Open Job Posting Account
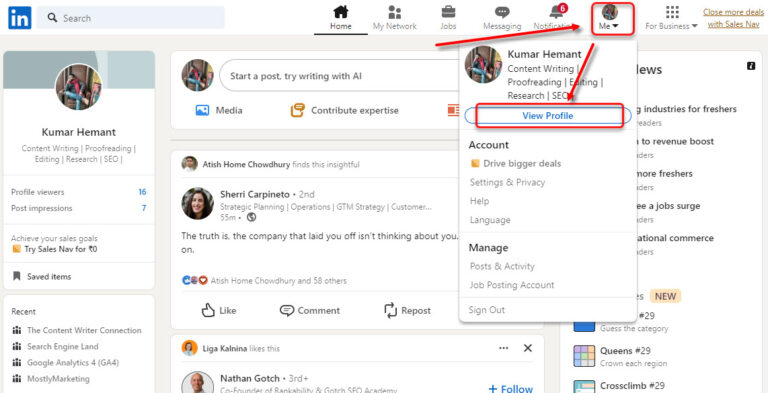Image resolution: width=768 pixels, height=393 pixels. tap(512, 285)
